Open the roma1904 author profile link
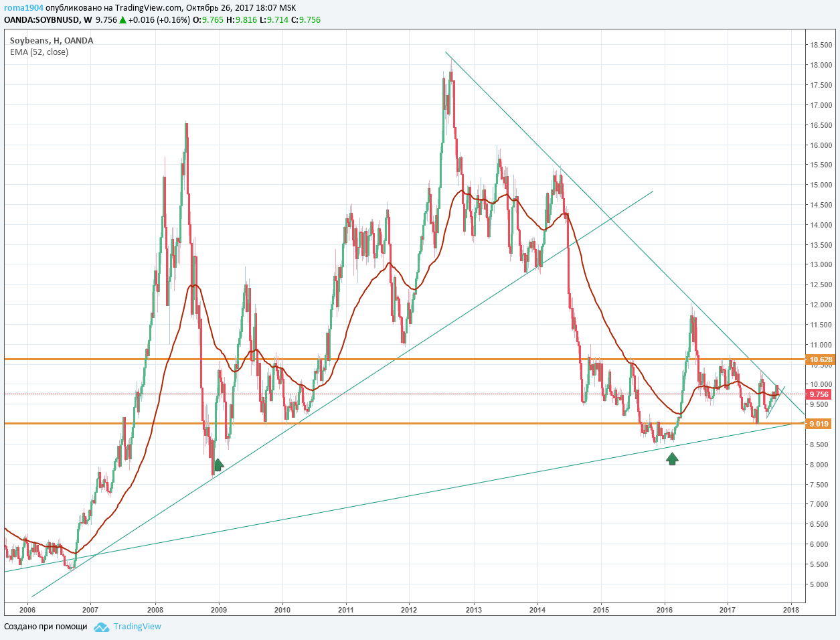This screenshot has width=840, height=640. pyautogui.click(x=23, y=8)
